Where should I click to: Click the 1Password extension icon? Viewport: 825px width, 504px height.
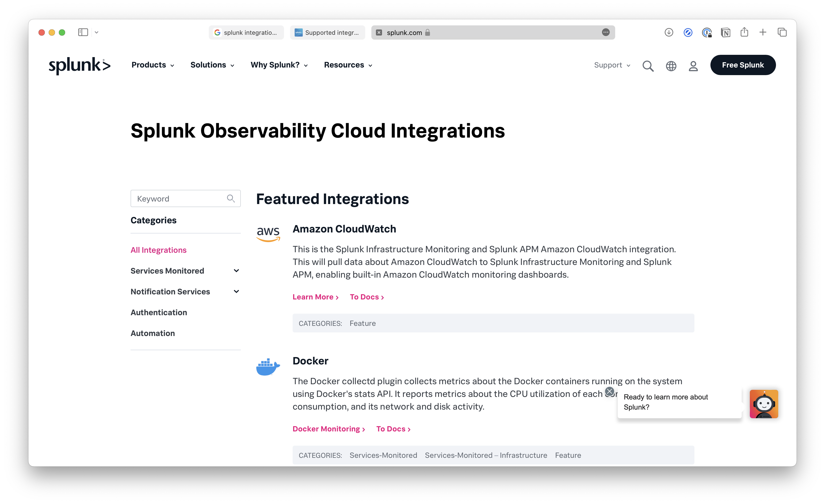(707, 32)
